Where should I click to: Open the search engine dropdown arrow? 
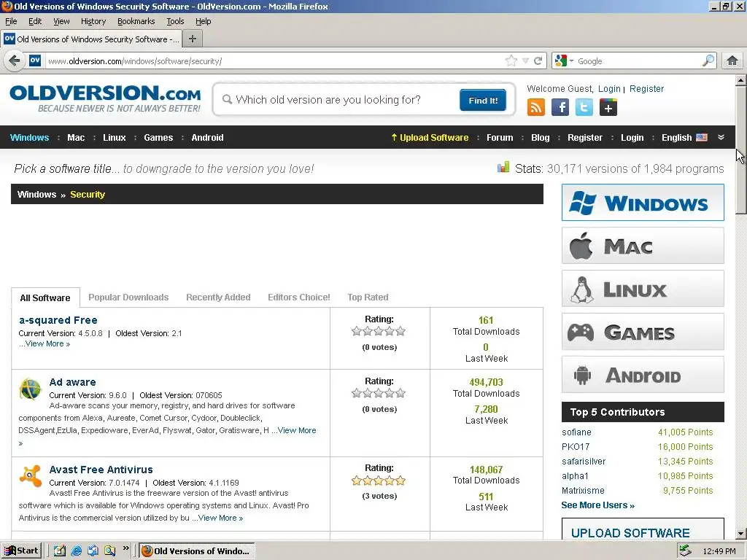coord(571,61)
